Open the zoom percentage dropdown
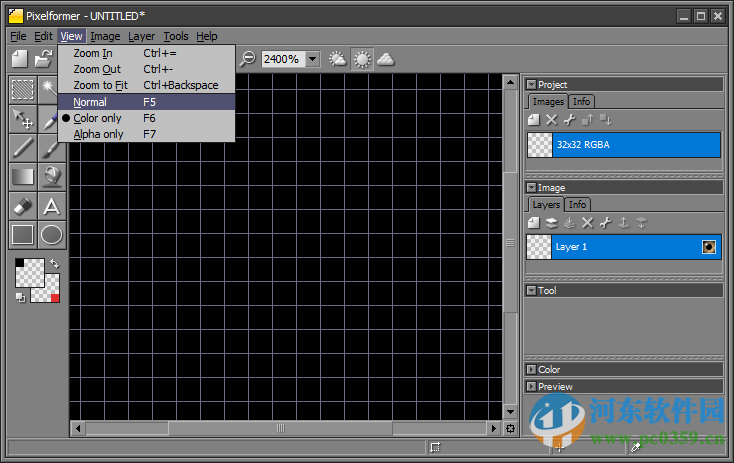The image size is (734, 463). 312,59
